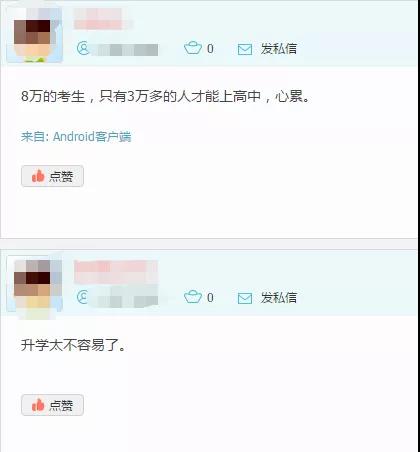Image resolution: width=420 pixels, height=452 pixels.
Task: Open second commenter's blurred username link
Action: pyautogui.click(x=116, y=272)
